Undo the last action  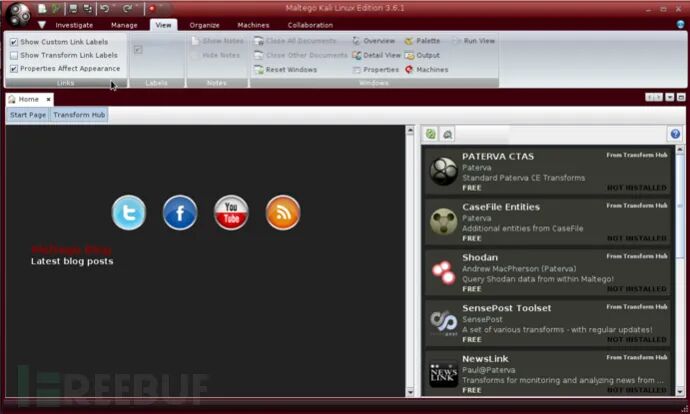105,9
